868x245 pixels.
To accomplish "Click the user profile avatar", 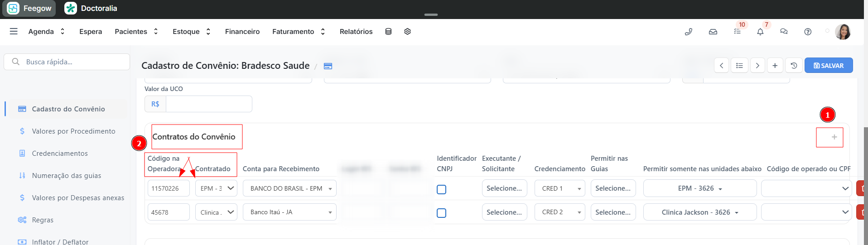I will tap(843, 32).
